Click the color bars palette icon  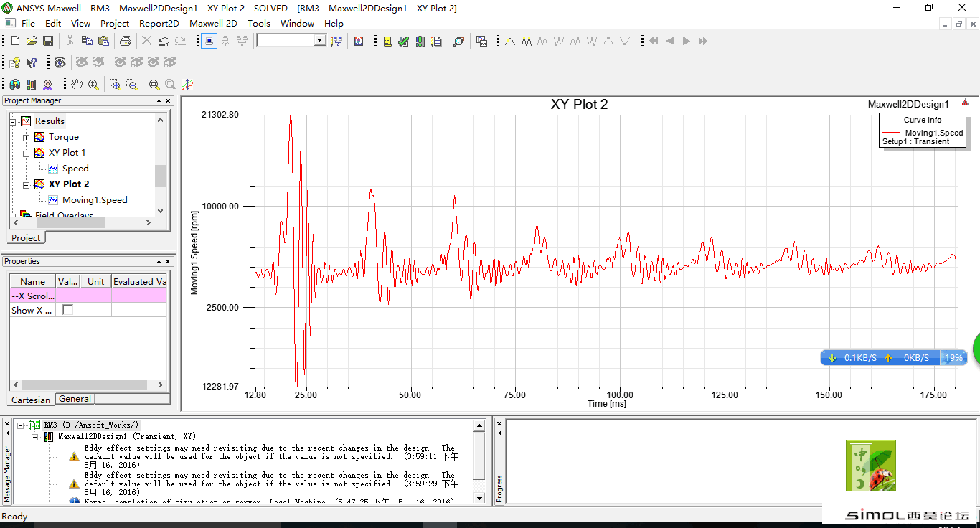(32, 84)
